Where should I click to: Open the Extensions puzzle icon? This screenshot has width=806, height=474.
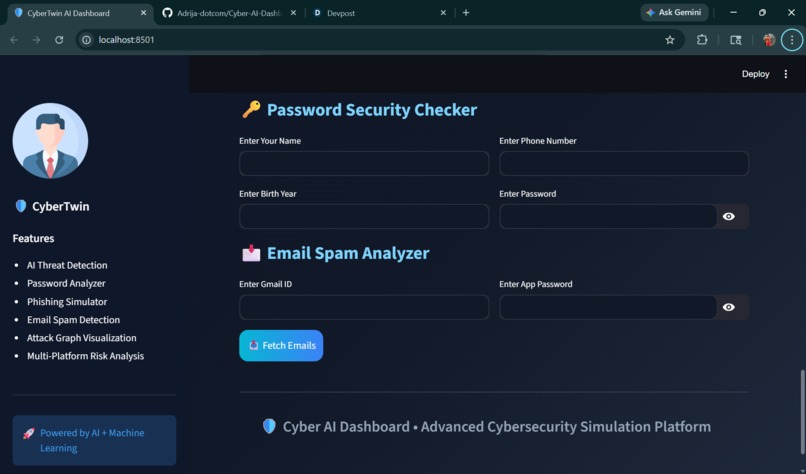(x=702, y=40)
